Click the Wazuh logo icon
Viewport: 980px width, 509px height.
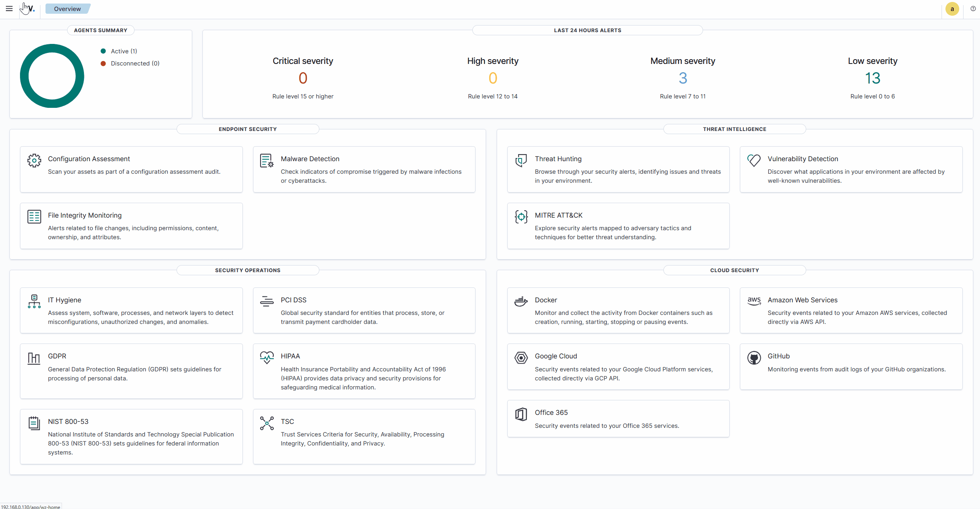pyautogui.click(x=30, y=9)
